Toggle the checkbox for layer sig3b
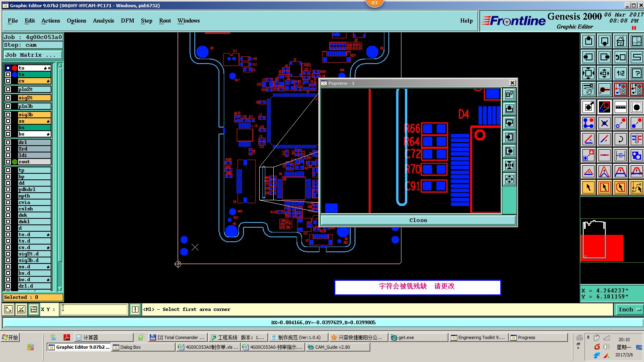Screen dimensions: 644x362 (8, 115)
